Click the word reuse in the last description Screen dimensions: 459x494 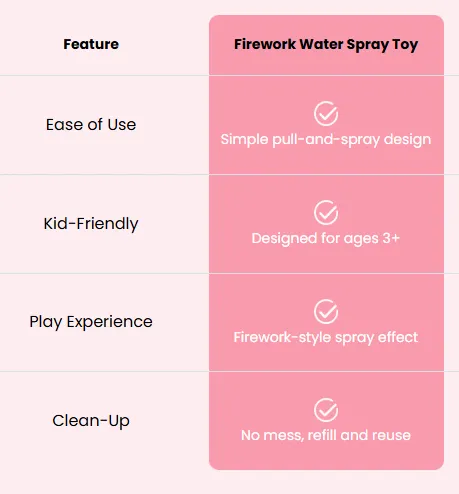coord(392,436)
